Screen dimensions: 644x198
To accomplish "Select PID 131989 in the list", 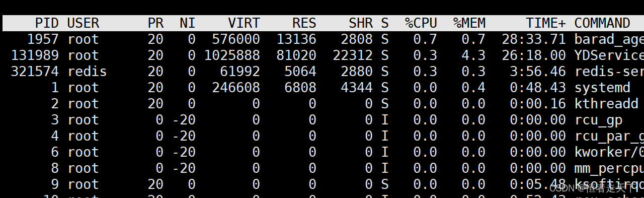I will pos(35,55).
